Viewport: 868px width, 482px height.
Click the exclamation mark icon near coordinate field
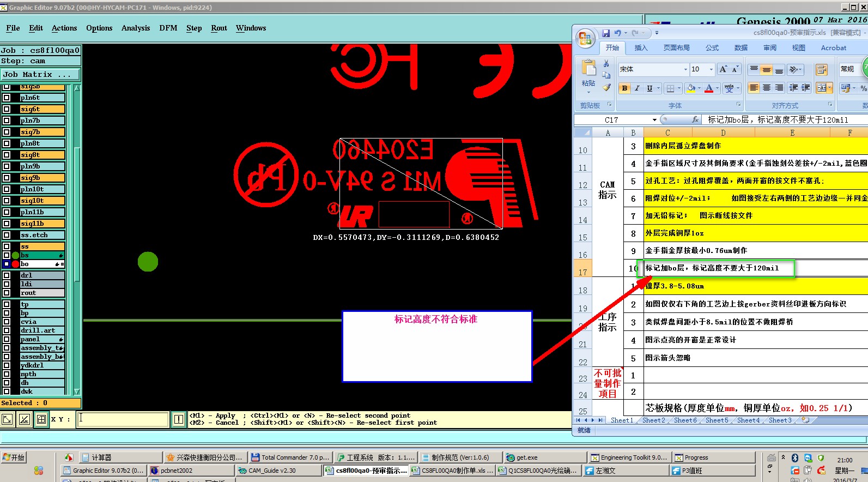tap(179, 419)
